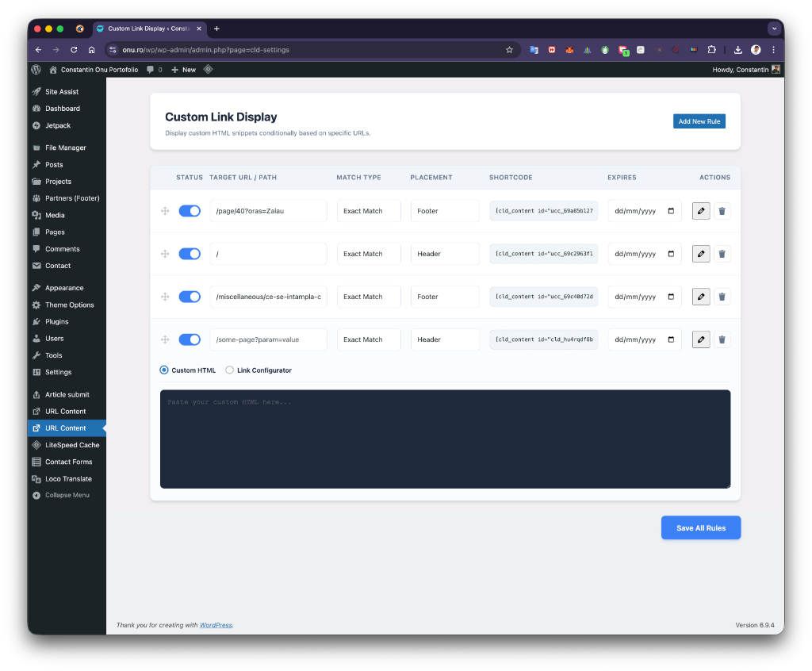Image resolution: width=812 pixels, height=671 pixels.
Task: Click Save All Rules button
Action: pyautogui.click(x=701, y=528)
